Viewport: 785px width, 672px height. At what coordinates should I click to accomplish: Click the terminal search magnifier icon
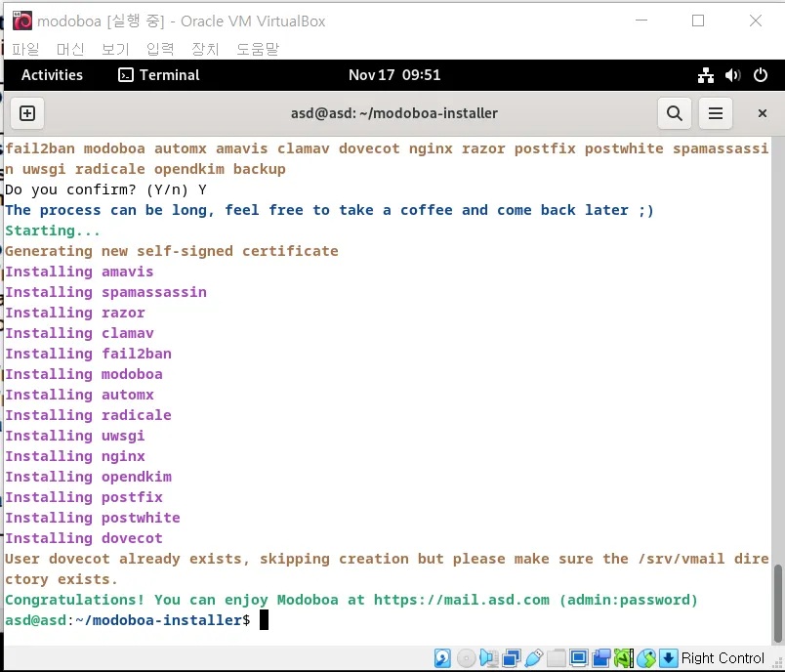pyautogui.click(x=674, y=113)
